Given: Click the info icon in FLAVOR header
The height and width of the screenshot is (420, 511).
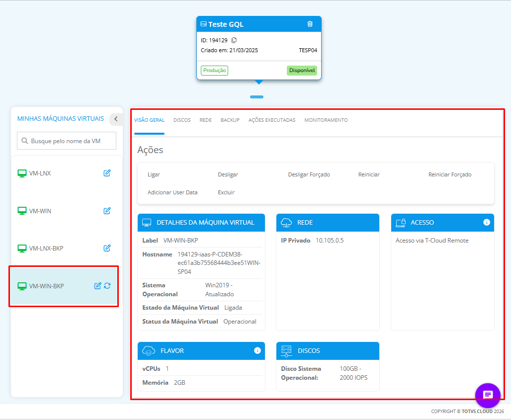Looking at the screenshot, I should click(x=257, y=350).
